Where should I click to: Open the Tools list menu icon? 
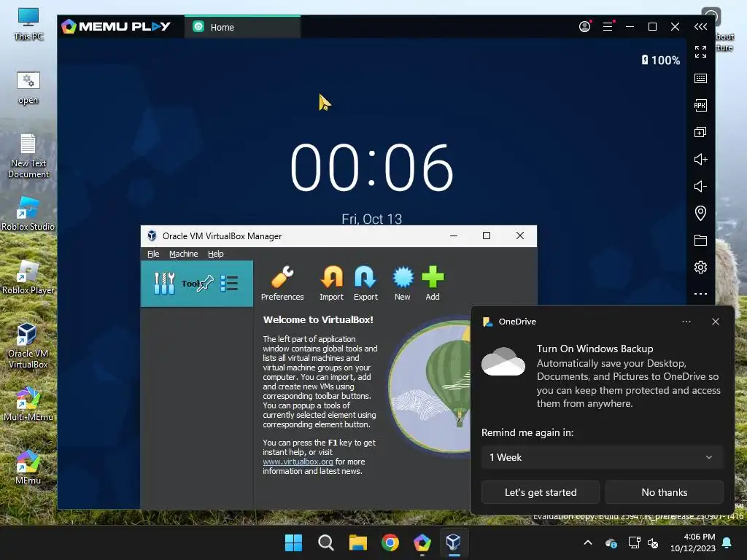(x=229, y=284)
